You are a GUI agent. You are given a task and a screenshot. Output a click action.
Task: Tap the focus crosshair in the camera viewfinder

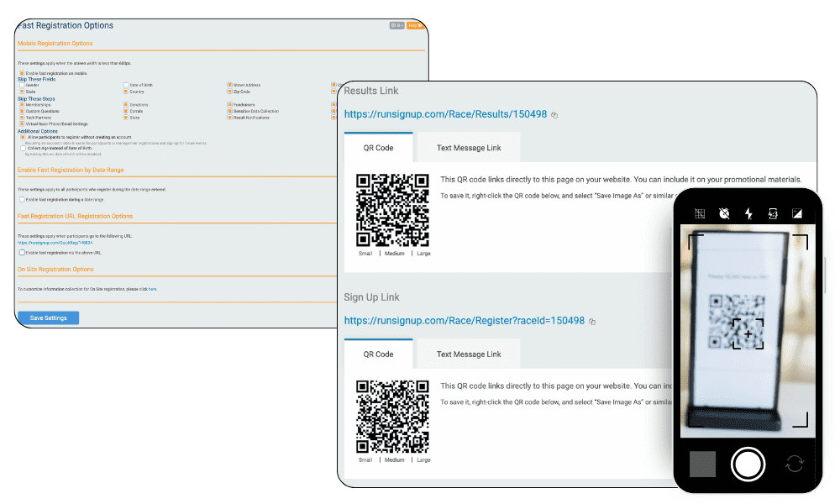[x=748, y=333]
